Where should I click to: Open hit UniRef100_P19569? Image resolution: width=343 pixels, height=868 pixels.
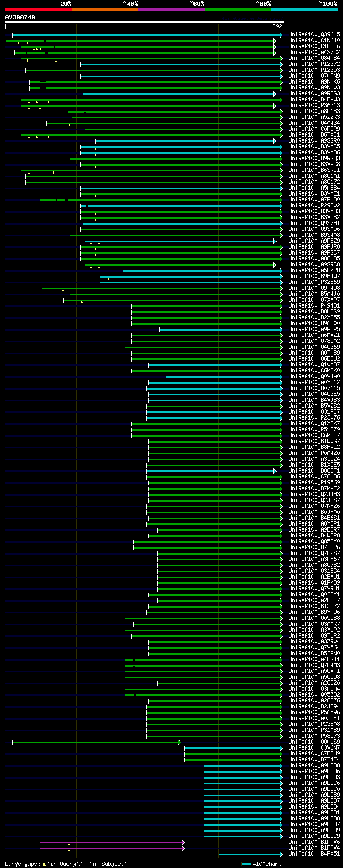(314, 482)
